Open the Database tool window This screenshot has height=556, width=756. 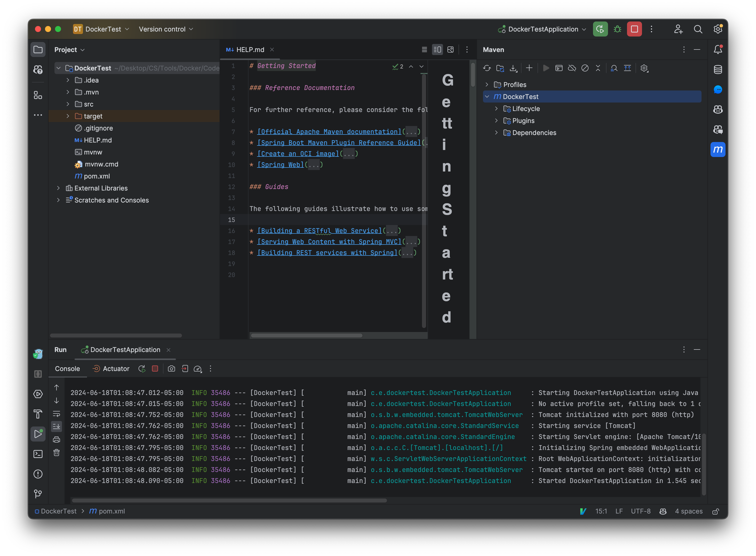[x=718, y=70]
